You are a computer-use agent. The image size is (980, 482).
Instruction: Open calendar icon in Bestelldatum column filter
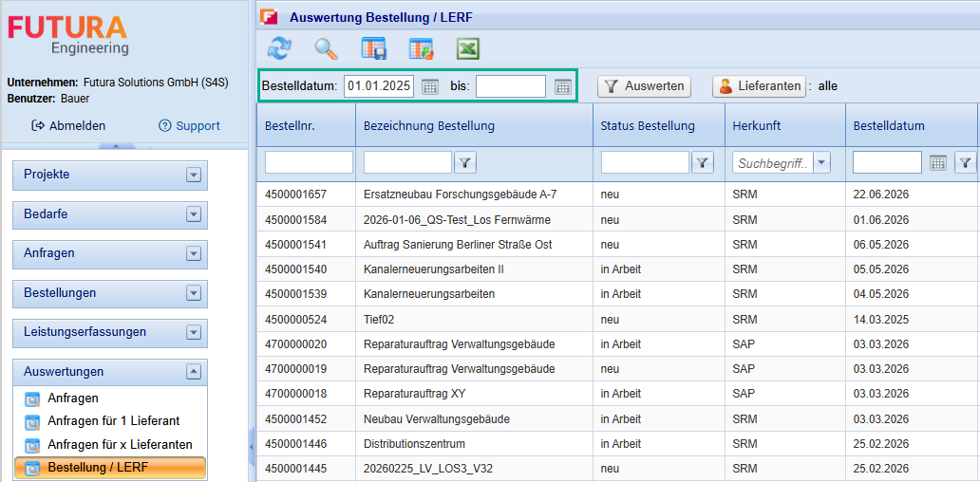click(x=937, y=163)
